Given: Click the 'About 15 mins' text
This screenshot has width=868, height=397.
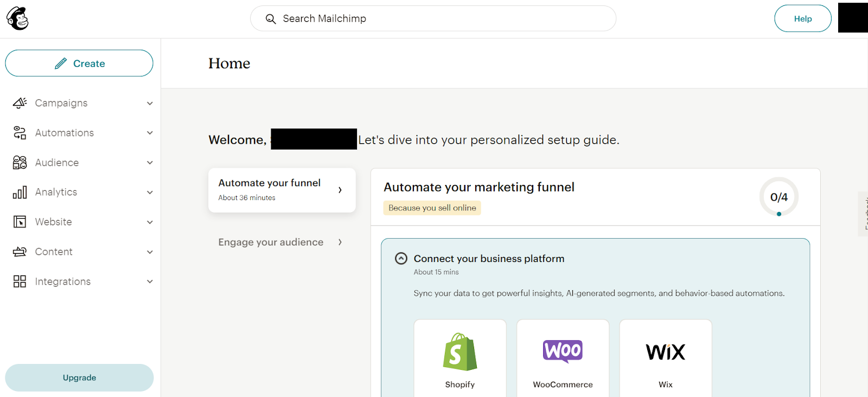Looking at the screenshot, I should point(436,272).
